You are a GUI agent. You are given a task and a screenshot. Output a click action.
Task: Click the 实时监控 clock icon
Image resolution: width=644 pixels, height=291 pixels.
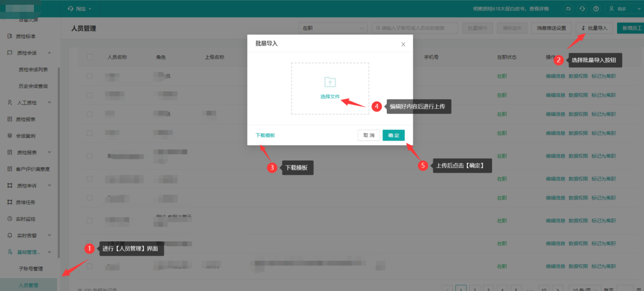tap(10, 218)
